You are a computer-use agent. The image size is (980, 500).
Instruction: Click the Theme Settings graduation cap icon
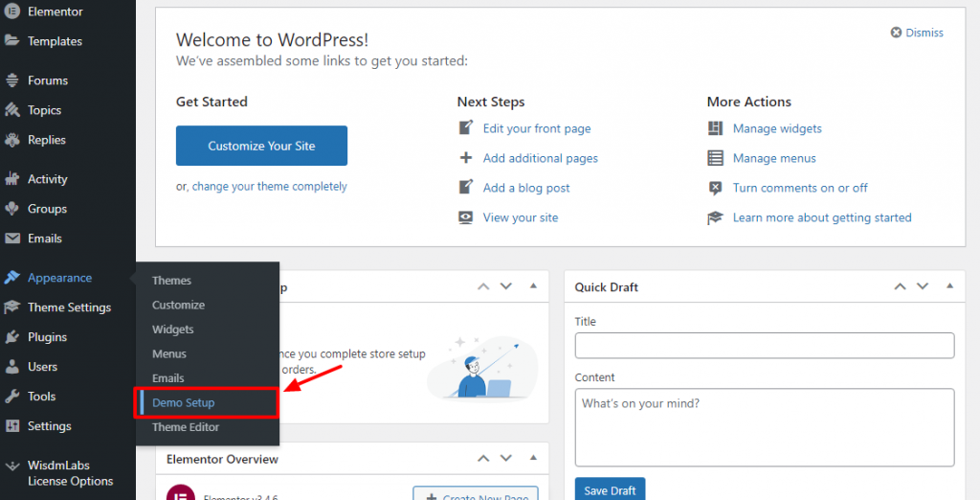[x=11, y=307]
